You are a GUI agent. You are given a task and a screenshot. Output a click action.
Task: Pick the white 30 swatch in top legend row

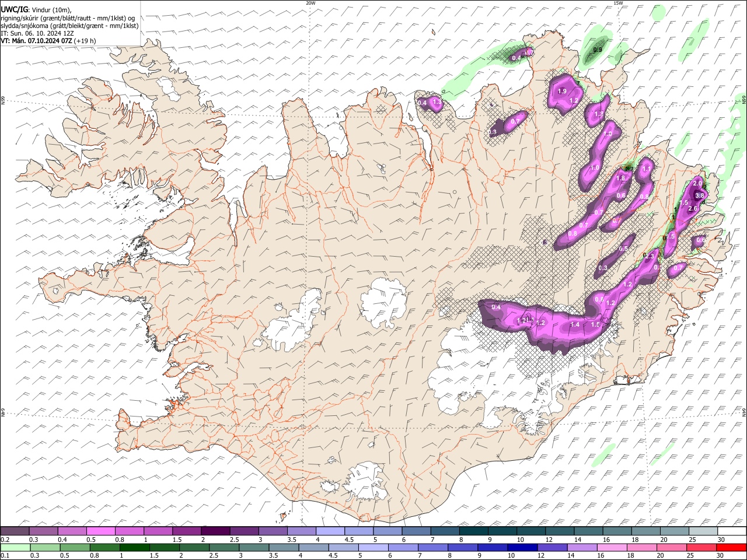point(732,531)
